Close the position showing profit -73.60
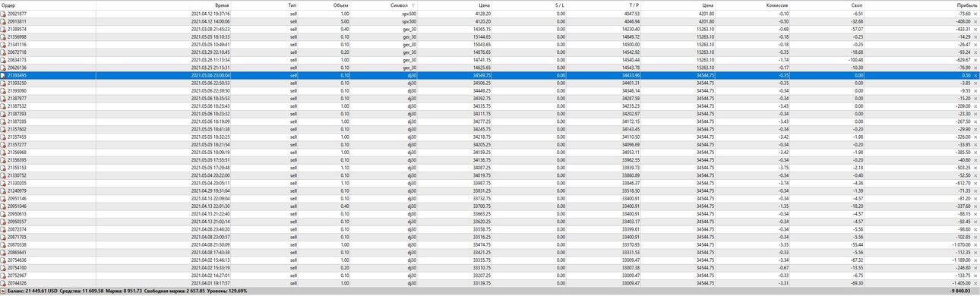The width and height of the screenshot is (980, 296). [976, 14]
